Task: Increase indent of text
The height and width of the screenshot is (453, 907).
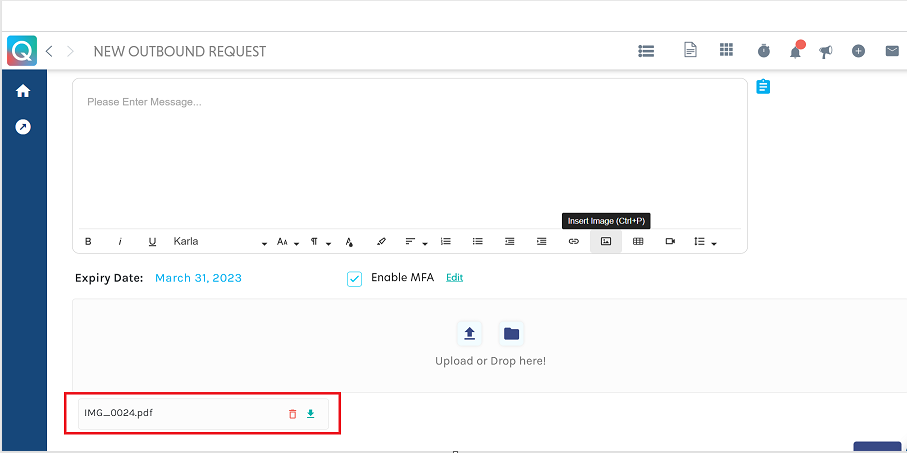Action: (x=541, y=241)
